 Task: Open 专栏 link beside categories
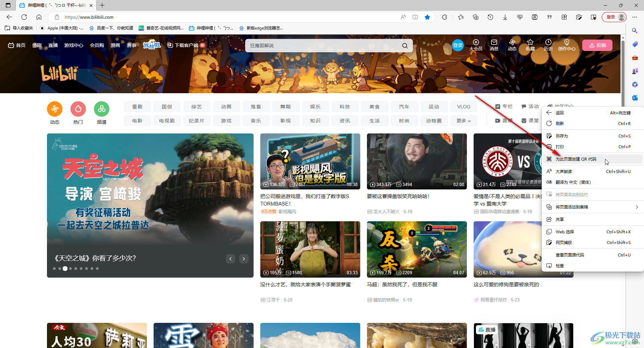(504, 106)
